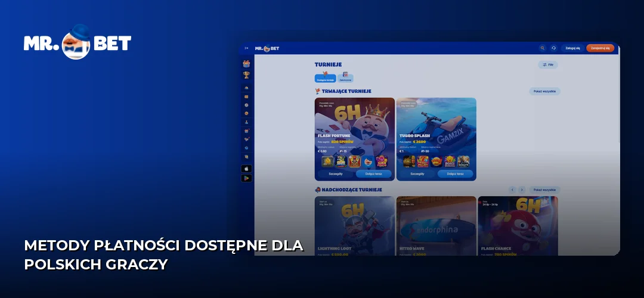Open Mr.Bet mascot game thumbnail in Flash Fortune
The width and height of the screenshot is (644, 298).
[x=368, y=162]
